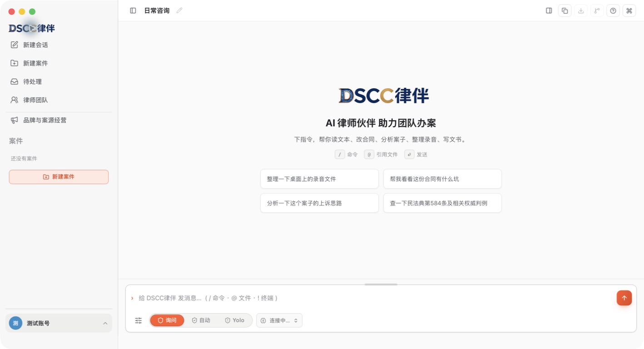Click the pencil icon beside 日常咨询
The image size is (644, 349).
point(179,10)
